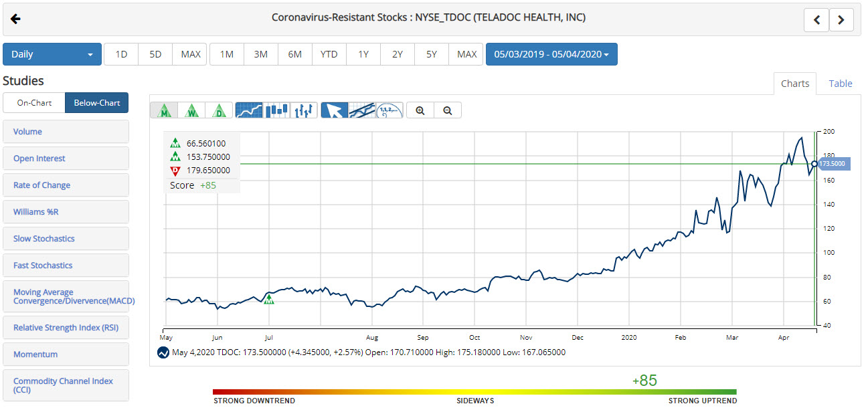868x418 pixels.
Task: Select the MAX range next to 5Y
Action: [466, 54]
